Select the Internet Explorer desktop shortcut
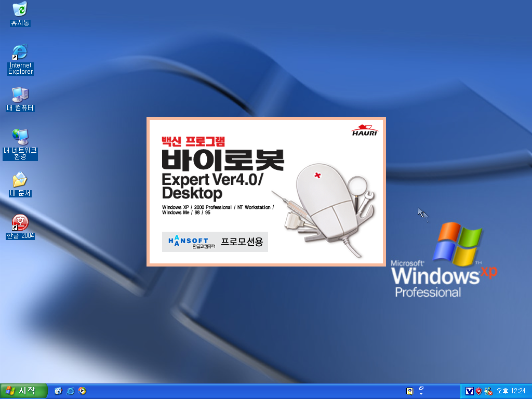The height and width of the screenshot is (399, 532). pyautogui.click(x=20, y=59)
